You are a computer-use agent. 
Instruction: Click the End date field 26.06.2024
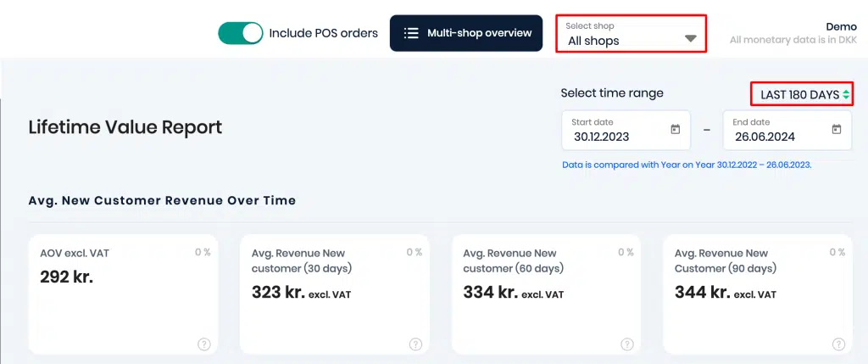[787, 130]
